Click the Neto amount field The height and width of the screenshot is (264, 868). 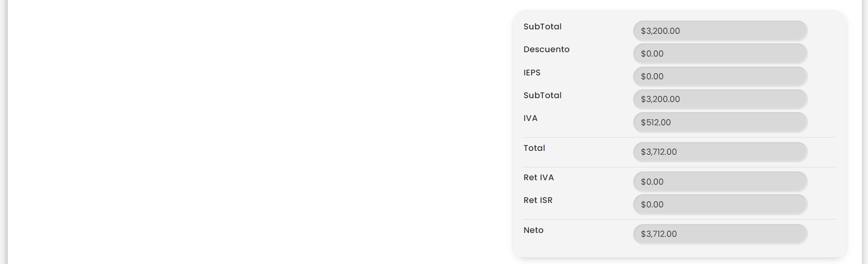tap(720, 233)
